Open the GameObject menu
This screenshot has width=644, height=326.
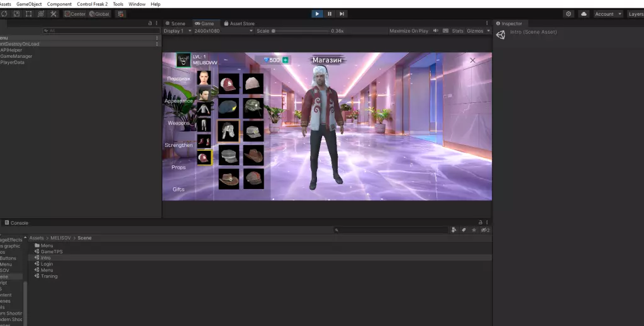click(29, 4)
